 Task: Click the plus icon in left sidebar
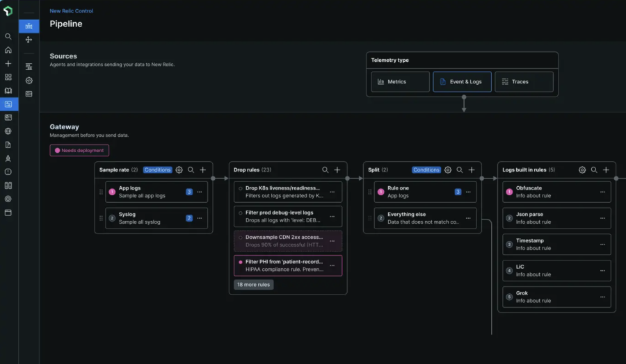coord(8,63)
